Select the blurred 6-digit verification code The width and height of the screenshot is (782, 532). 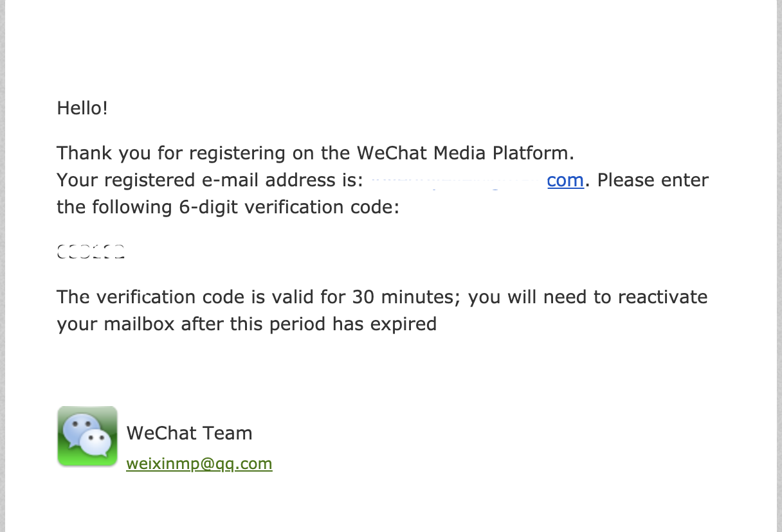[x=91, y=251]
